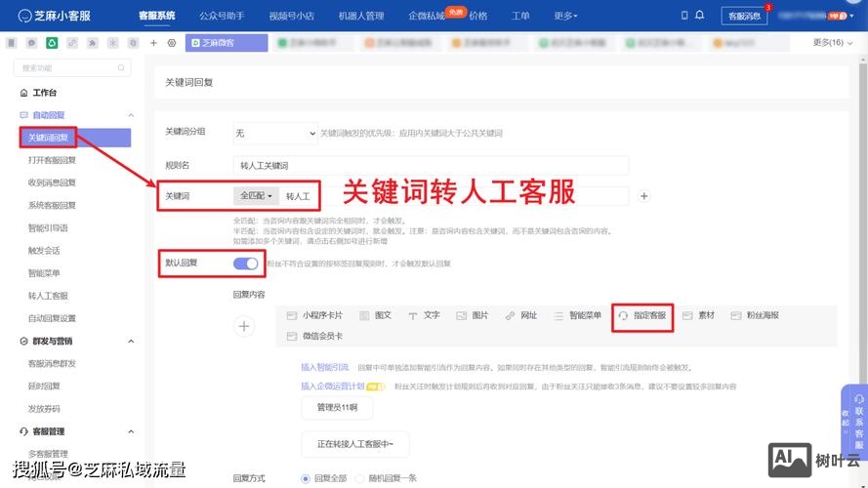This screenshot has width=868, height=488.
Task: Click the 插入智能引流 link
Action: pyautogui.click(x=324, y=367)
